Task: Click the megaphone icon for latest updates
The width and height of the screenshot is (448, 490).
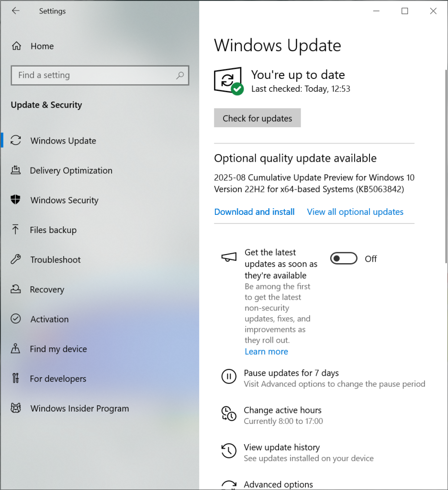Action: [x=229, y=257]
